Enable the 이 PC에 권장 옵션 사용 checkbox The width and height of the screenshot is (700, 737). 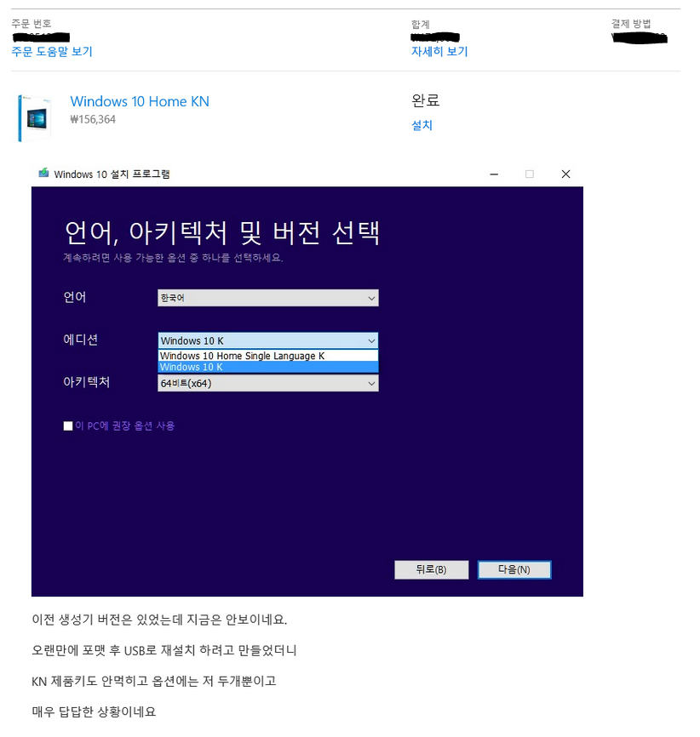click(68, 426)
